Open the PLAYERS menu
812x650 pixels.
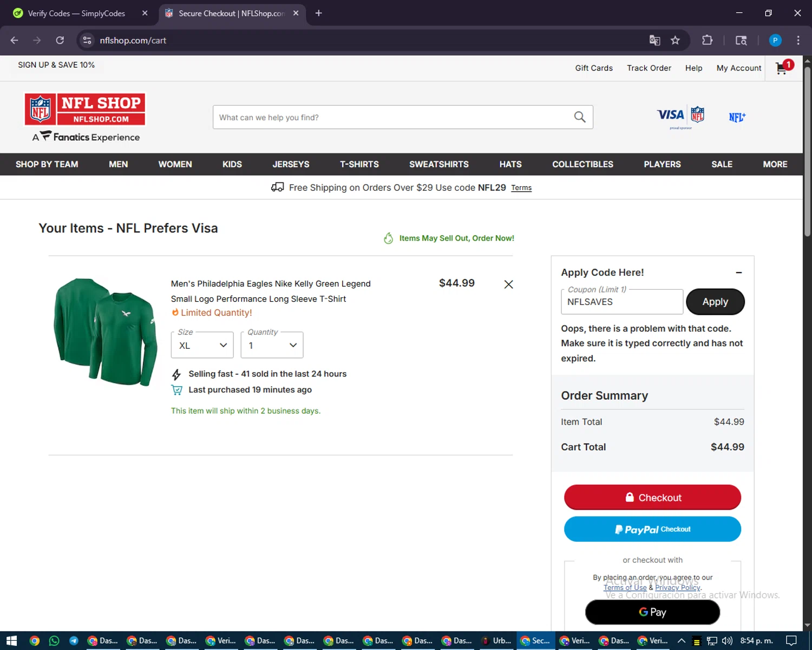point(662,164)
